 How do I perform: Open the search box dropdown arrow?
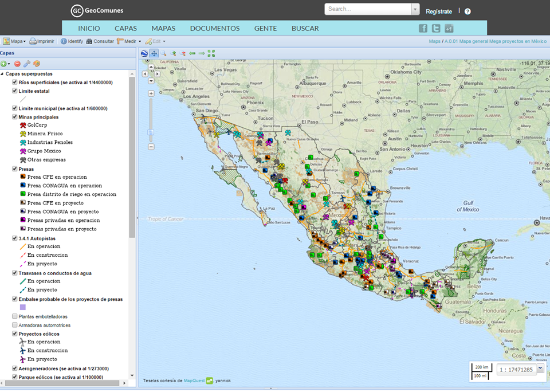415,9
